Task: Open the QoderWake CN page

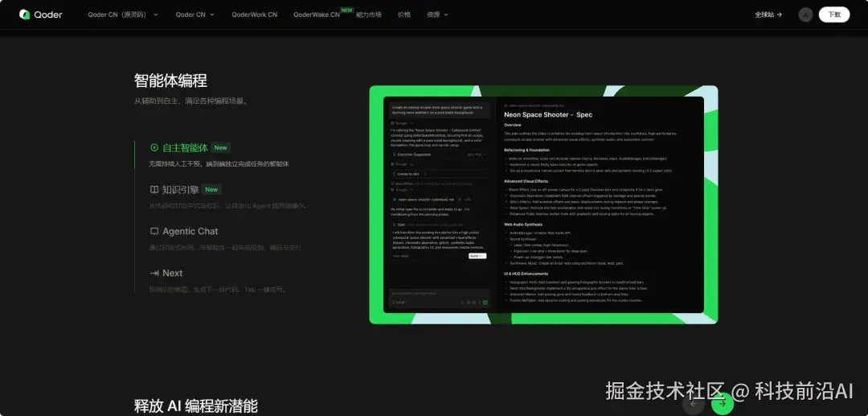Action: [x=317, y=14]
